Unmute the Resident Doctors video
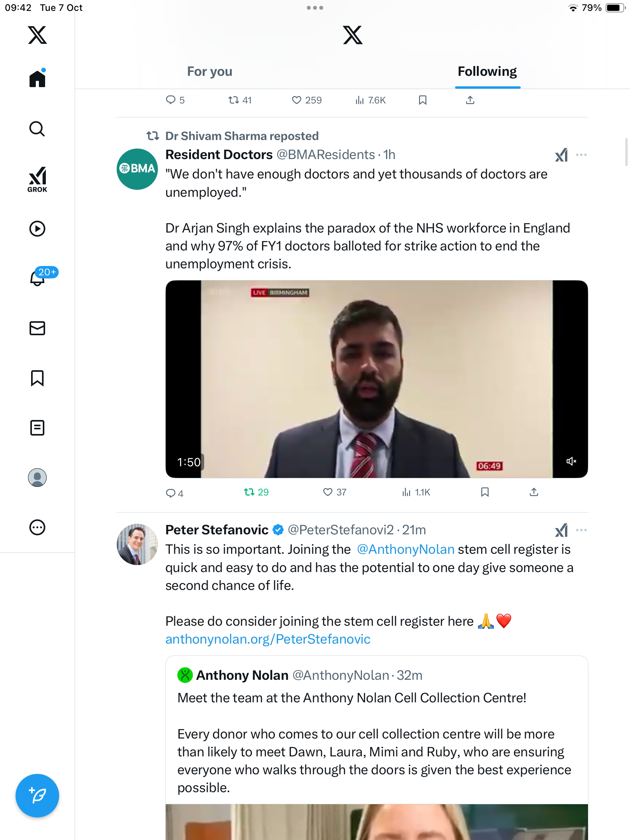 tap(571, 461)
